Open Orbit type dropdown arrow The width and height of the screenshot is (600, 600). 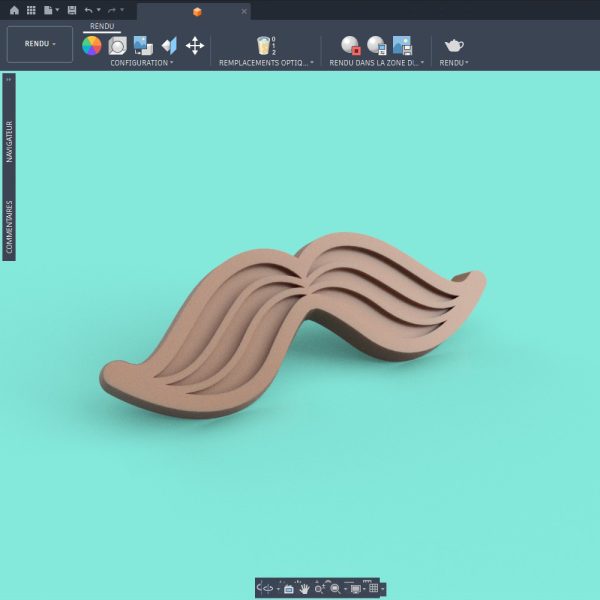[x=278, y=589]
